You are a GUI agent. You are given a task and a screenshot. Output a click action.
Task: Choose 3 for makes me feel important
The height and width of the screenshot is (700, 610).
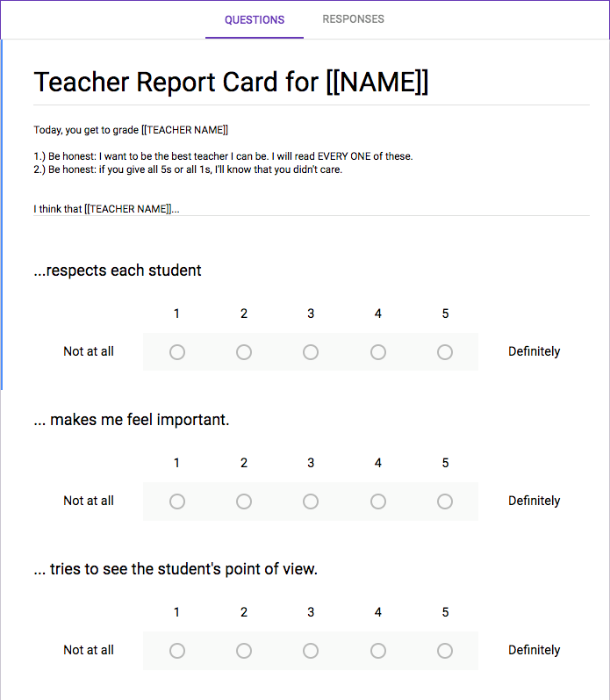(311, 502)
